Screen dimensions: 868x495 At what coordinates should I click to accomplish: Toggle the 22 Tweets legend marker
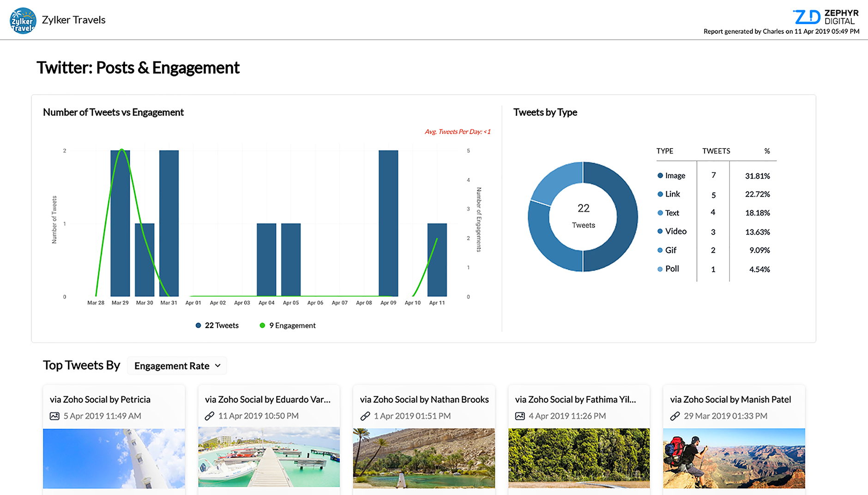tap(198, 326)
